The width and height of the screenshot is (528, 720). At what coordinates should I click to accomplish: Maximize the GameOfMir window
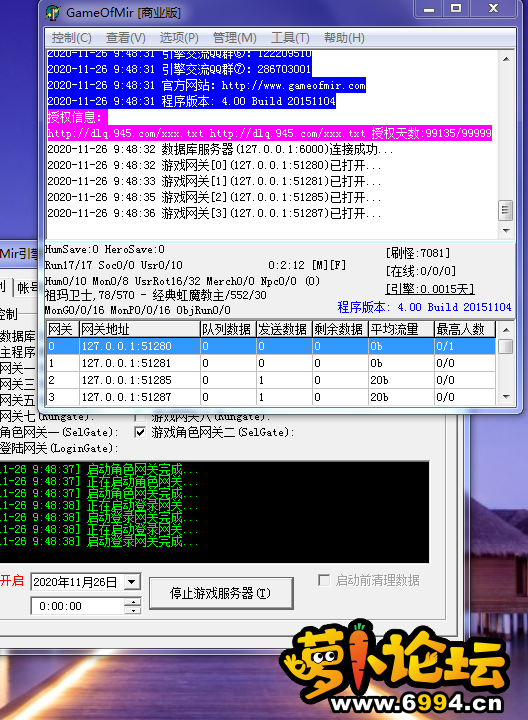point(455,8)
